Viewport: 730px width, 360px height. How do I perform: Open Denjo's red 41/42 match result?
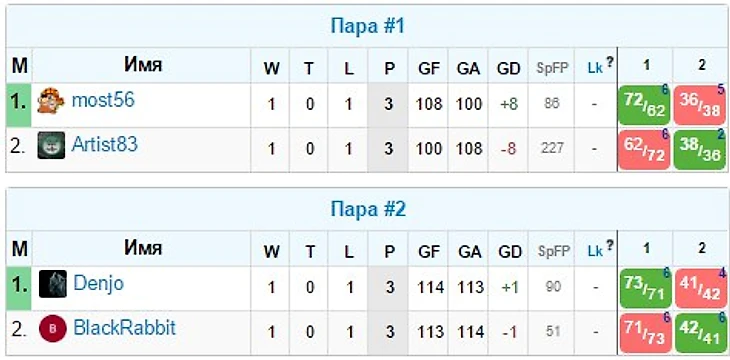point(701,288)
